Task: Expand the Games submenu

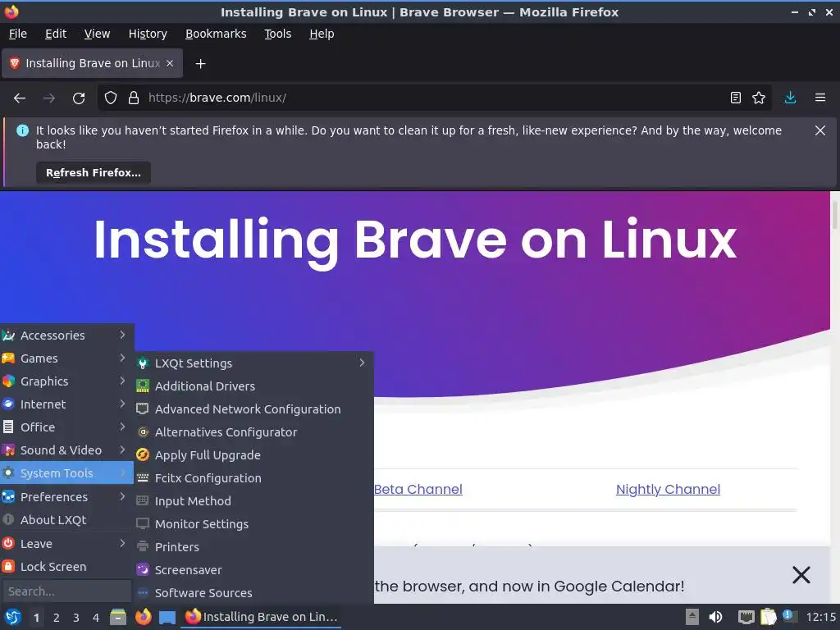Action: [x=67, y=358]
